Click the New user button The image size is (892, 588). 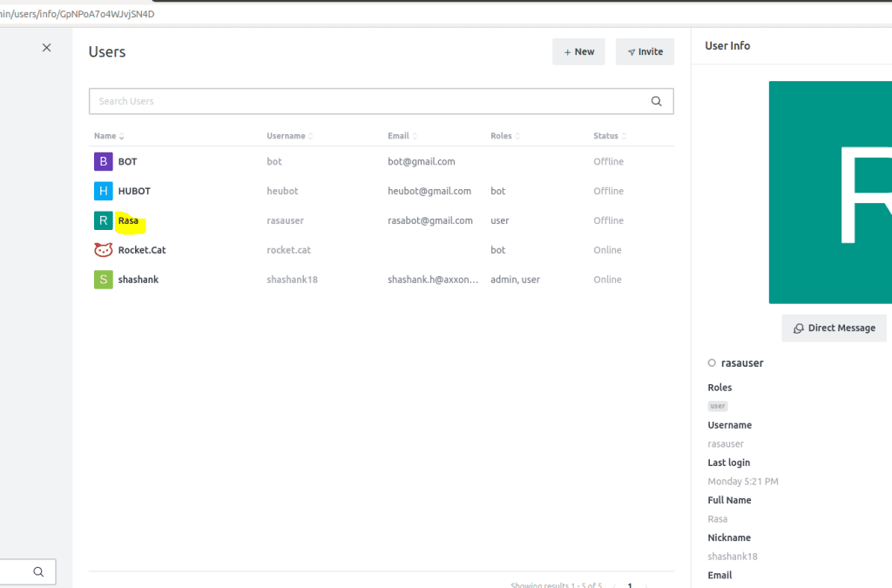[578, 51]
